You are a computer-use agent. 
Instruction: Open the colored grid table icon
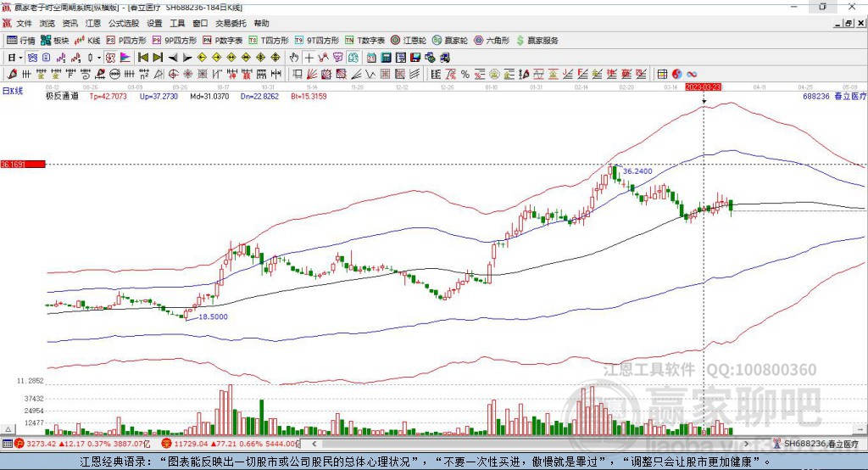click(663, 74)
